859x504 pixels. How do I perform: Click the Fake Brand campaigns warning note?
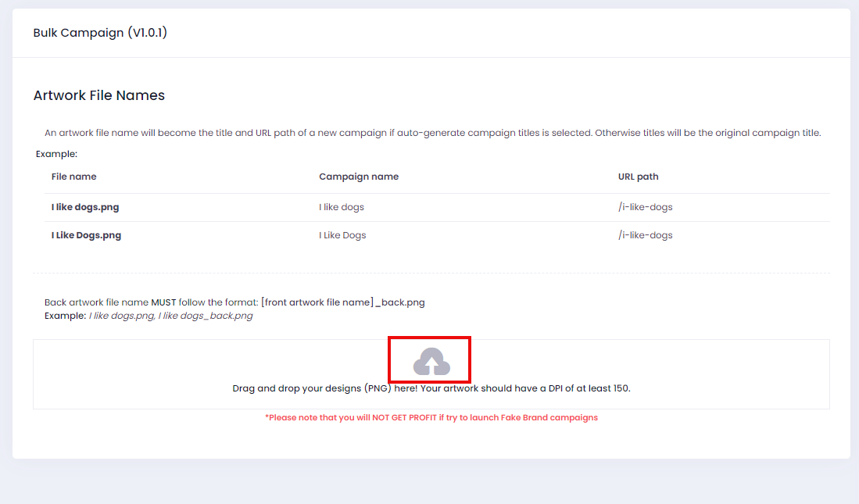(x=431, y=417)
